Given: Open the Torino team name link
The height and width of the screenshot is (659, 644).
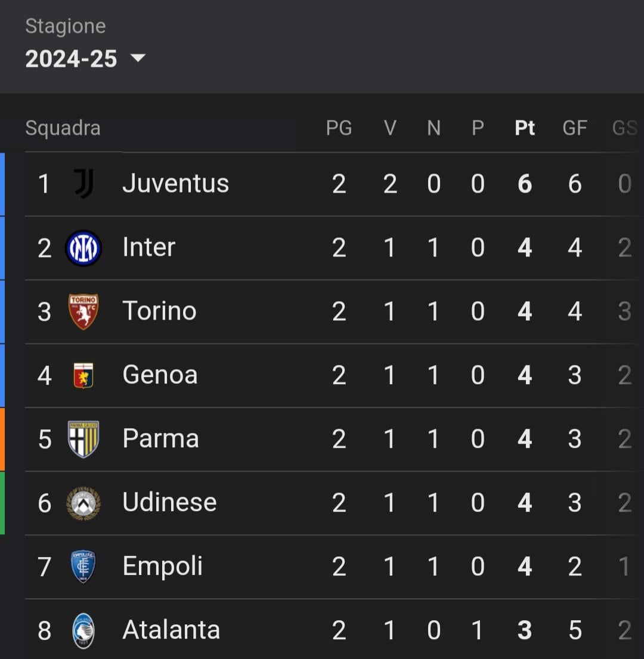Looking at the screenshot, I should [x=159, y=311].
